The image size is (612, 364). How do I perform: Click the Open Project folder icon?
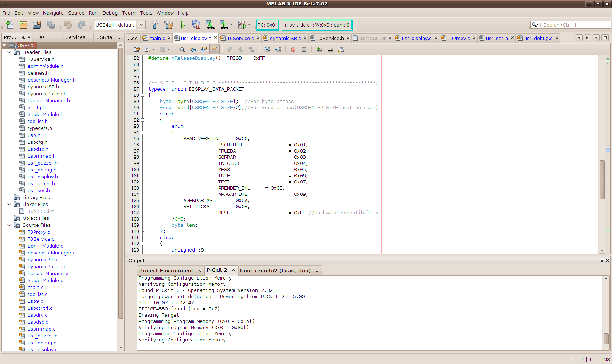37,25
